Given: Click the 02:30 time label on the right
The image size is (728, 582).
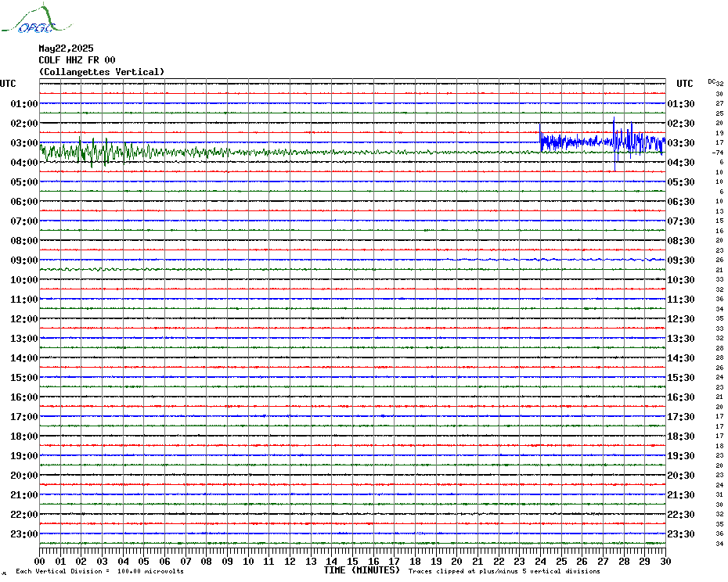Looking at the screenshot, I should (680, 124).
